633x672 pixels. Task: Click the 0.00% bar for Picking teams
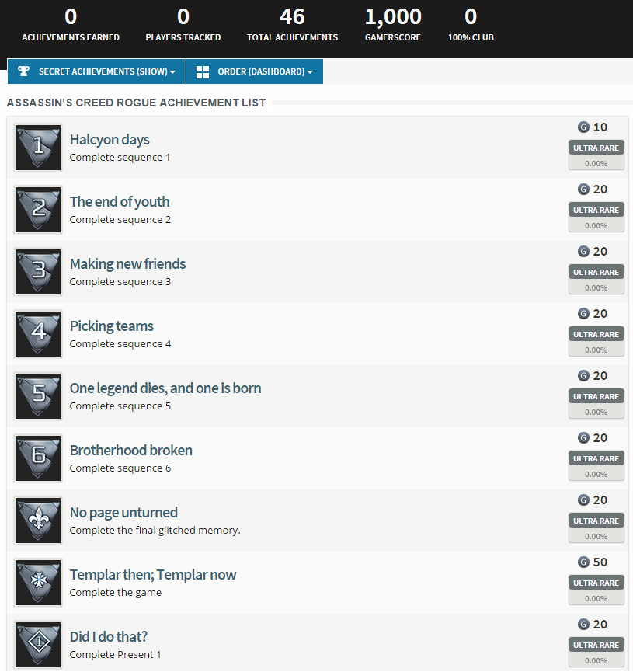point(596,350)
